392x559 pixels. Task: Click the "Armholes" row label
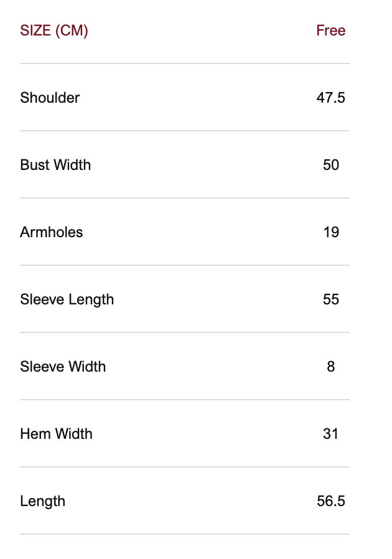(x=51, y=232)
